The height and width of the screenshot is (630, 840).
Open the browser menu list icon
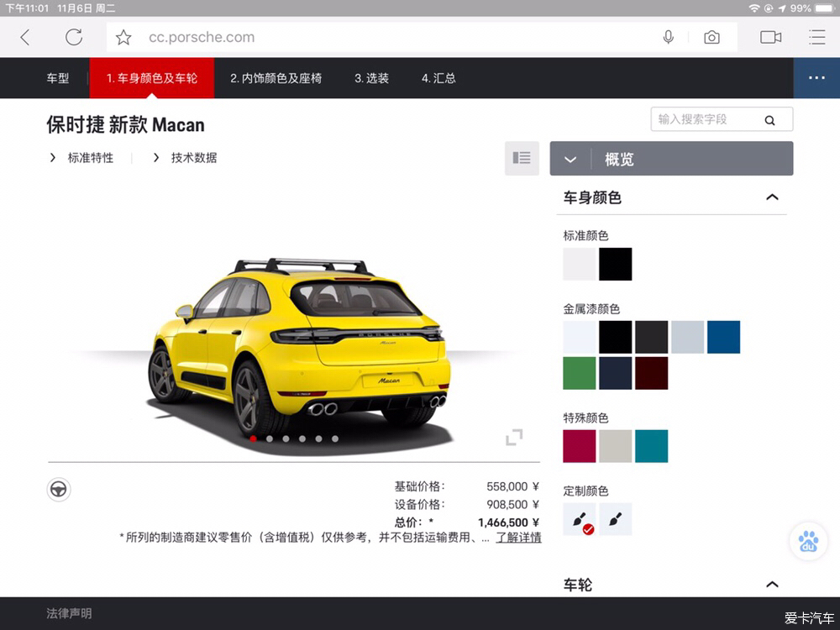(x=817, y=37)
